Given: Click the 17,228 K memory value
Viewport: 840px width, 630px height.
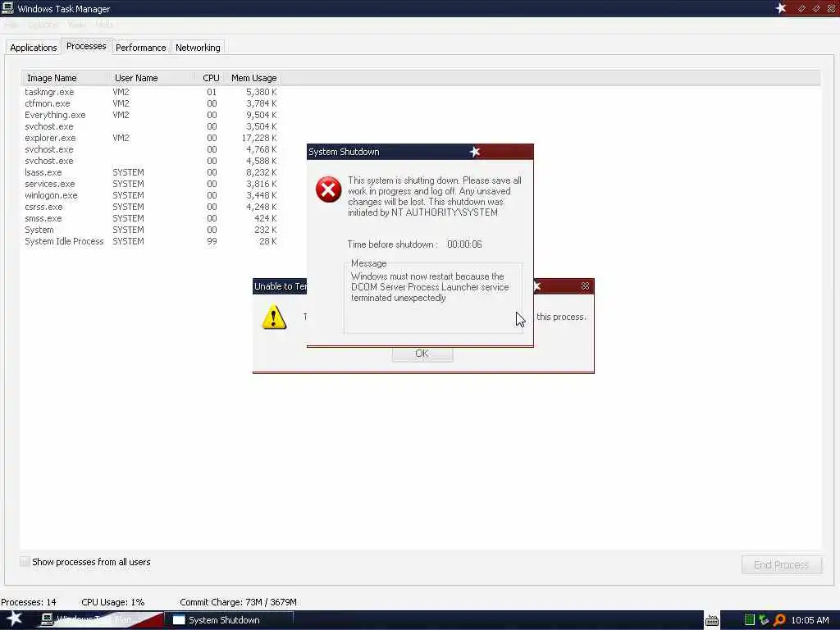Looking at the screenshot, I should (259, 138).
